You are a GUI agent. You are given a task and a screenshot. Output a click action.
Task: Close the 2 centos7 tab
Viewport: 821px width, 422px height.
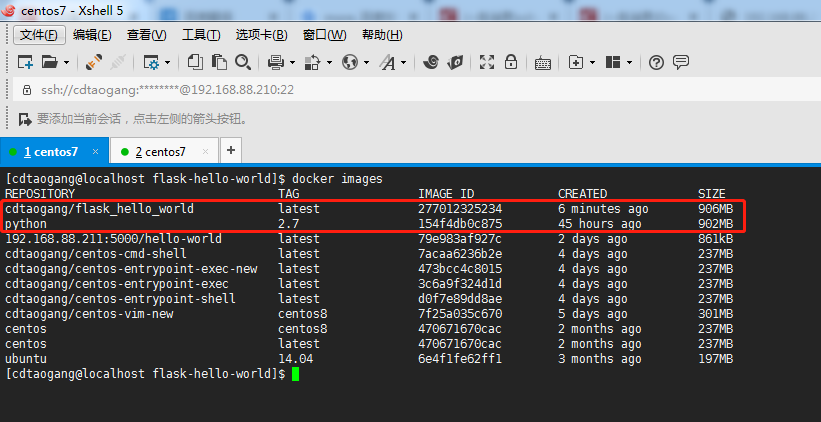[x=205, y=152]
